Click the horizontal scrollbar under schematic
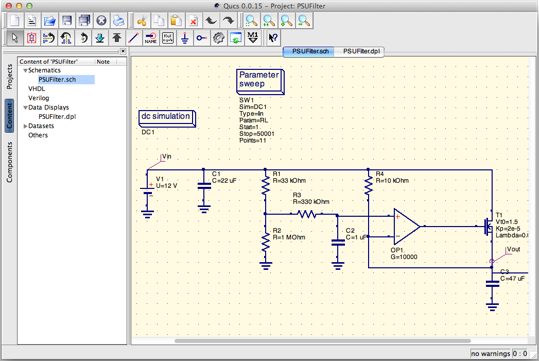The width and height of the screenshot is (539, 361). point(322,341)
